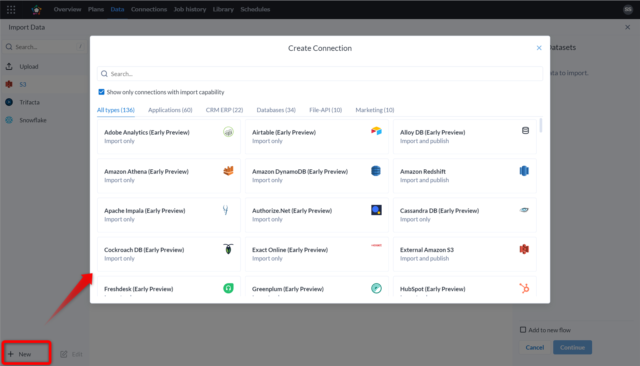Viewport: 640px width, 366px height.
Task: Click the Alloy DB database icon
Action: click(x=525, y=131)
